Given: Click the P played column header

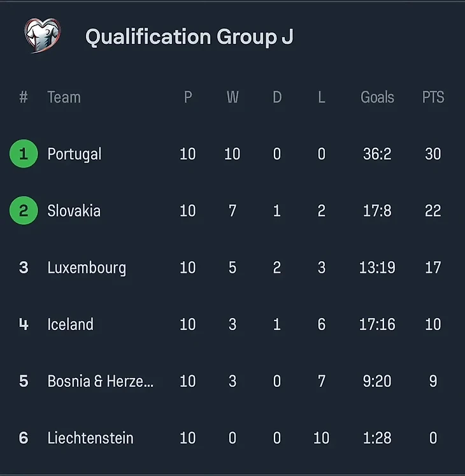Looking at the screenshot, I should point(188,97).
